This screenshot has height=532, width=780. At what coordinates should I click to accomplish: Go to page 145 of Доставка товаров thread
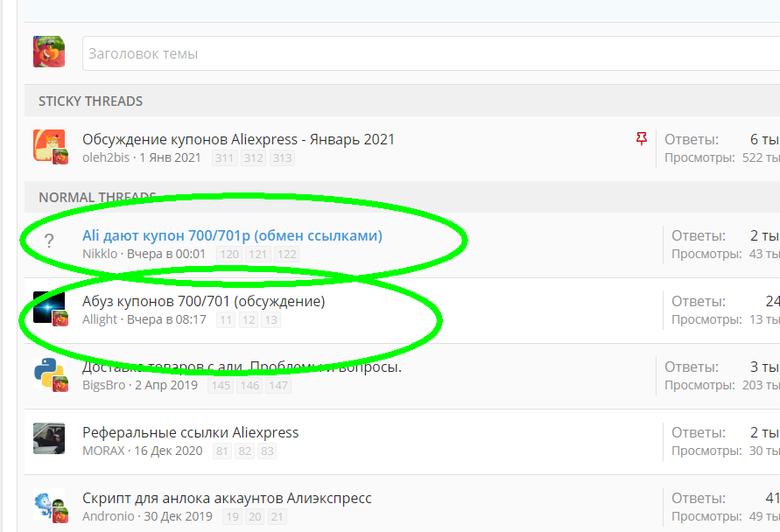coord(221,385)
